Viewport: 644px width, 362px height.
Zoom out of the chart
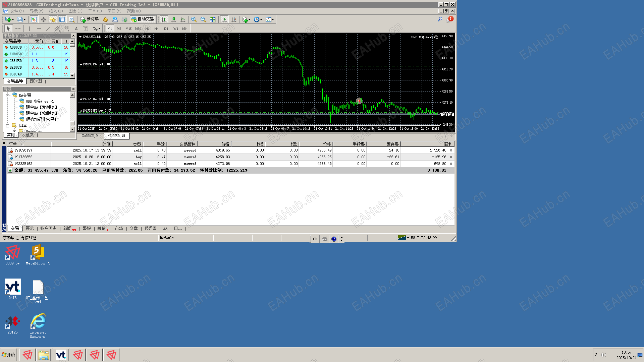[203, 19]
